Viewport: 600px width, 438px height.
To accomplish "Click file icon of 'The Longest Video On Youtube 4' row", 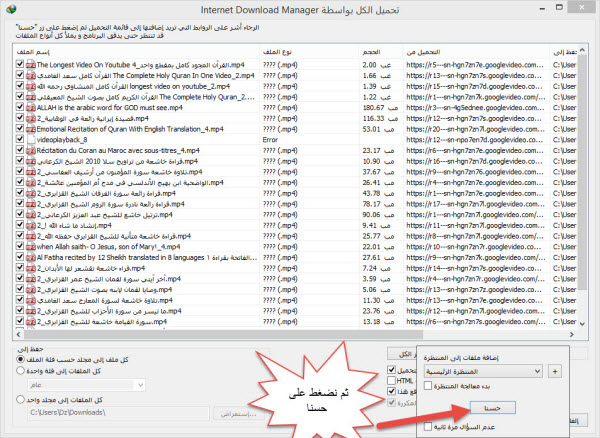I will pyautogui.click(x=31, y=65).
